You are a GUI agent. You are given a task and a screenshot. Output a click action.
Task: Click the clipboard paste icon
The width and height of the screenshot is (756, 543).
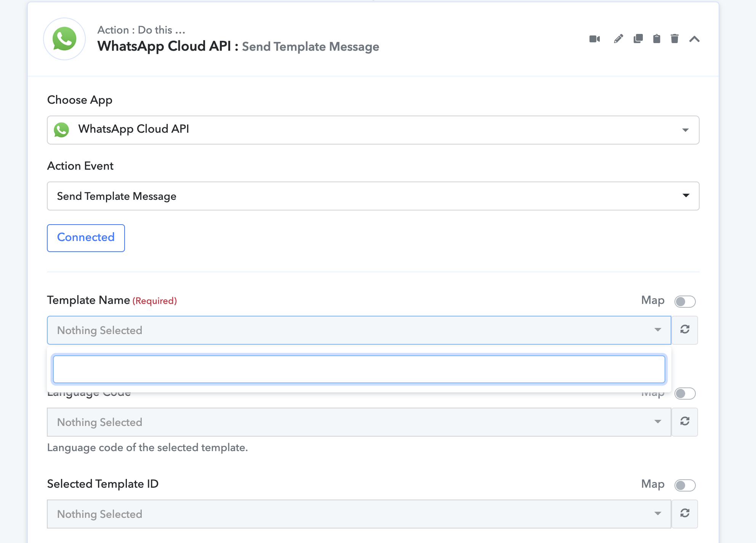click(657, 39)
